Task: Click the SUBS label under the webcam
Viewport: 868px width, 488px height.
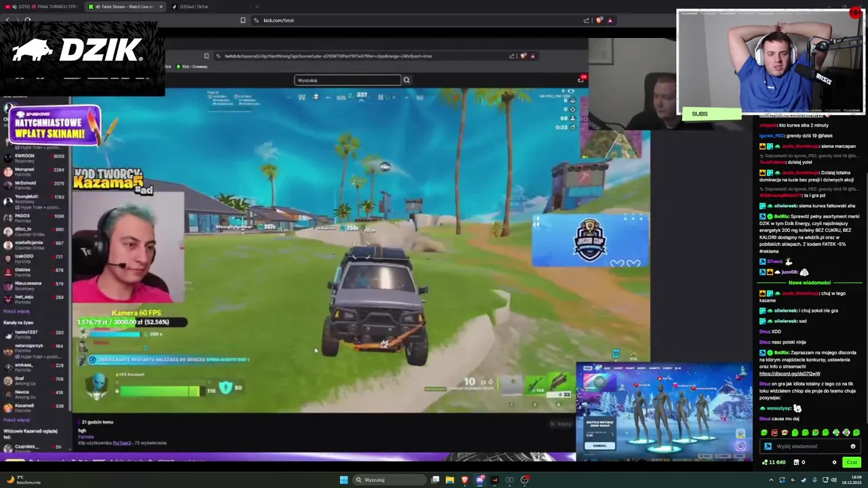Action: pyautogui.click(x=711, y=114)
